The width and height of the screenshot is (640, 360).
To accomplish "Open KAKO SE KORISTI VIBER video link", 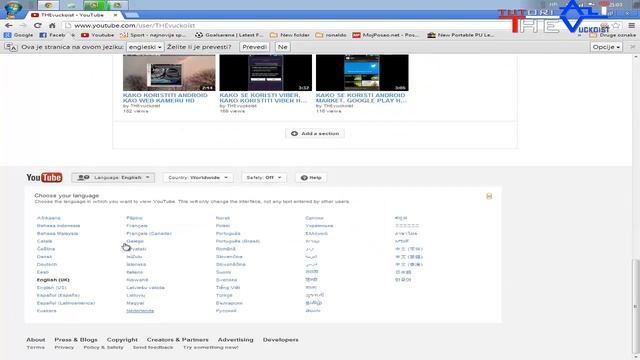I will click(263, 98).
